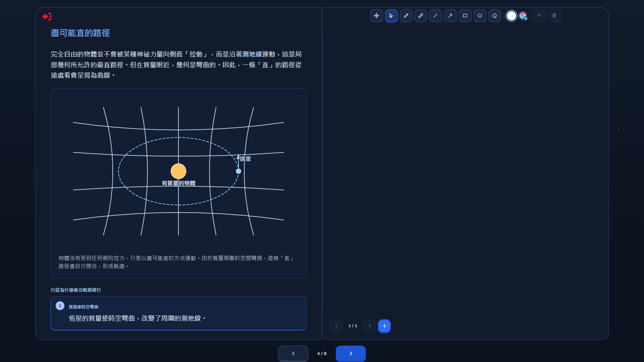Select step 1 質量使時空彎曲 card

pos(178,313)
